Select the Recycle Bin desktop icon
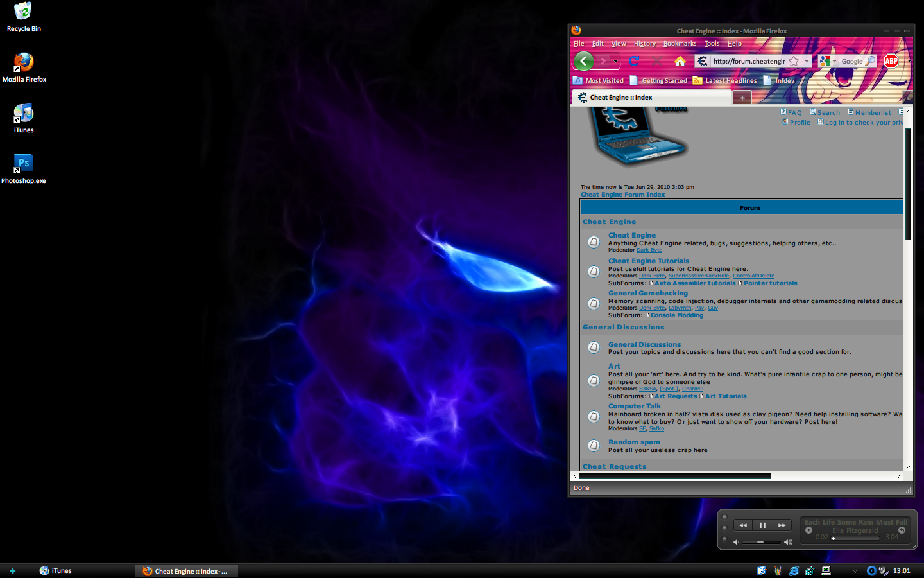 coord(24,17)
